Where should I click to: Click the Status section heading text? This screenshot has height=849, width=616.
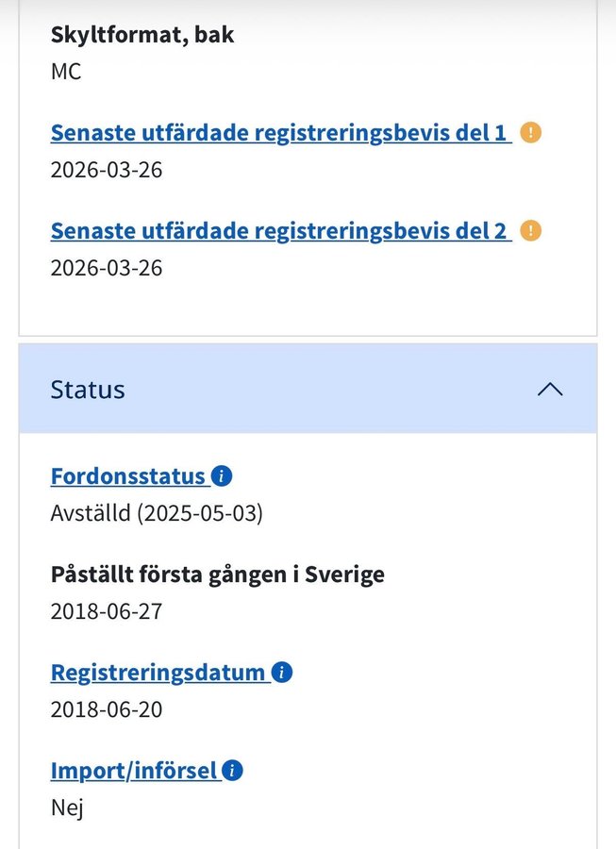click(88, 390)
